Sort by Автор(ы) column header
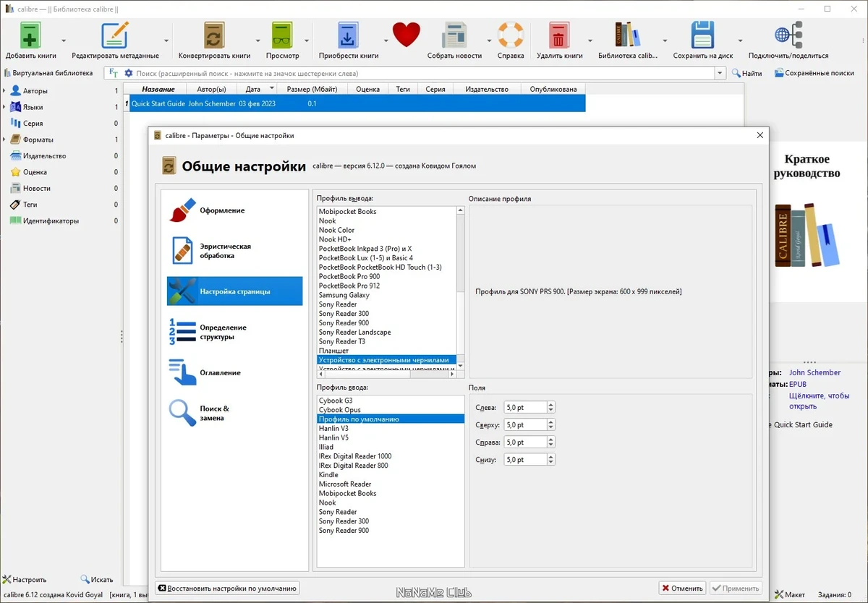The image size is (868, 603). coord(211,89)
